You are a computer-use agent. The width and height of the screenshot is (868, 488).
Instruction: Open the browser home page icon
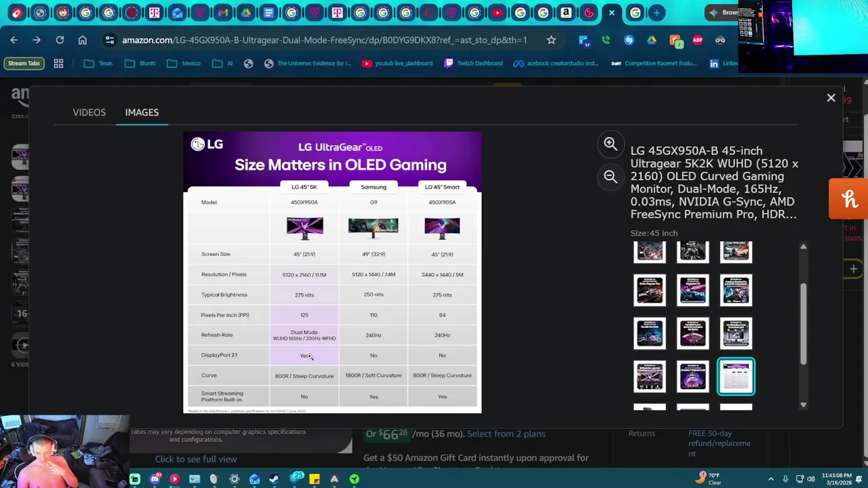pyautogui.click(x=83, y=40)
